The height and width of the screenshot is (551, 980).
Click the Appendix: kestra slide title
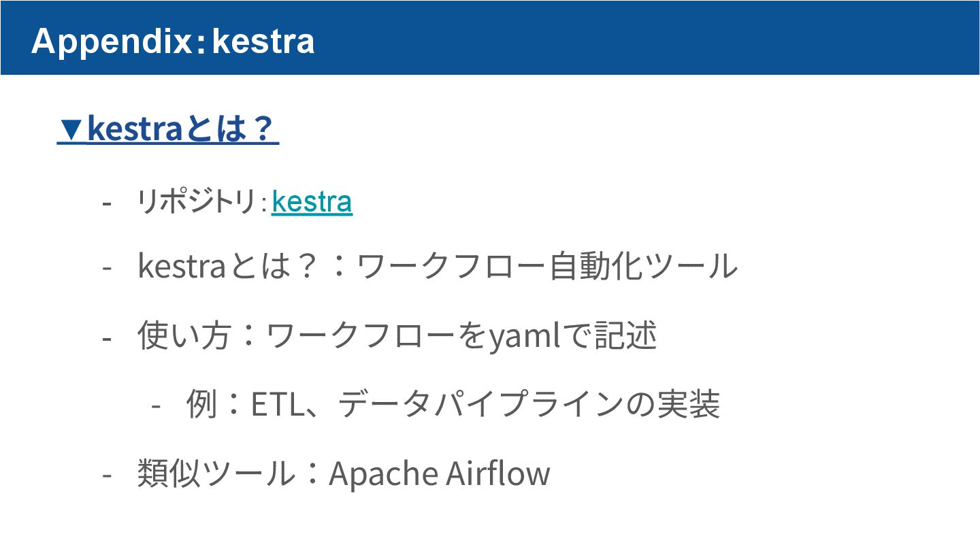(x=173, y=41)
